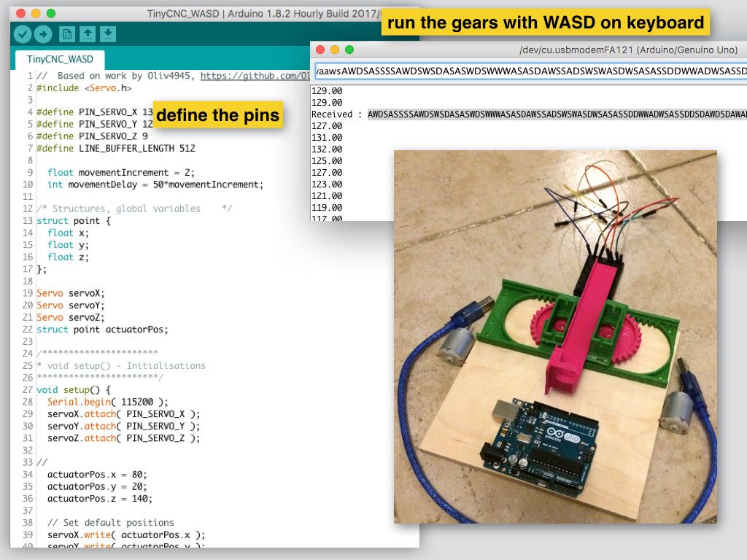Minimize the serial monitor with yellow button
747x560 pixels.
(335, 50)
